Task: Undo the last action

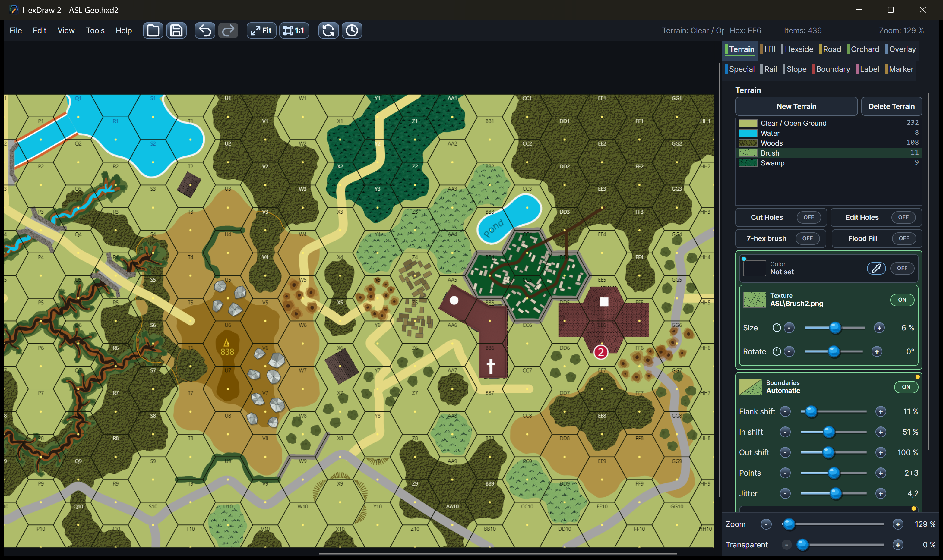Action: (x=205, y=30)
